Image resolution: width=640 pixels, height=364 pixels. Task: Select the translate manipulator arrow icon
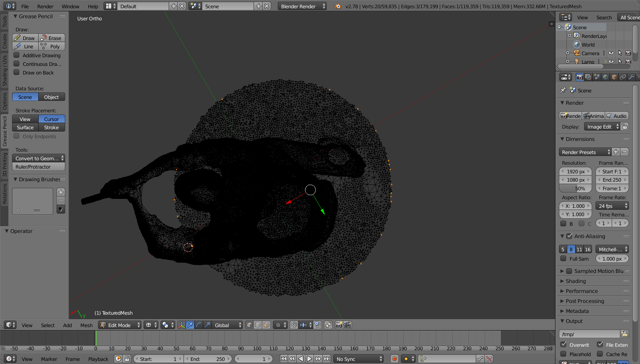click(x=190, y=325)
